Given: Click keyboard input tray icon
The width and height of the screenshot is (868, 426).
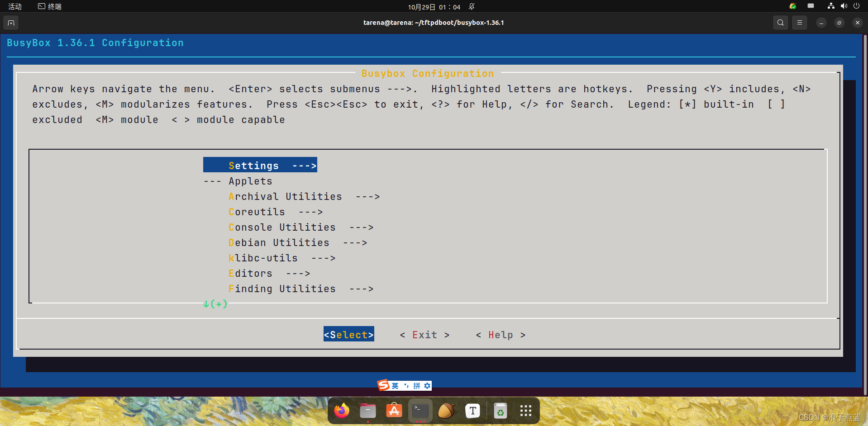Looking at the screenshot, I should tap(811, 6).
